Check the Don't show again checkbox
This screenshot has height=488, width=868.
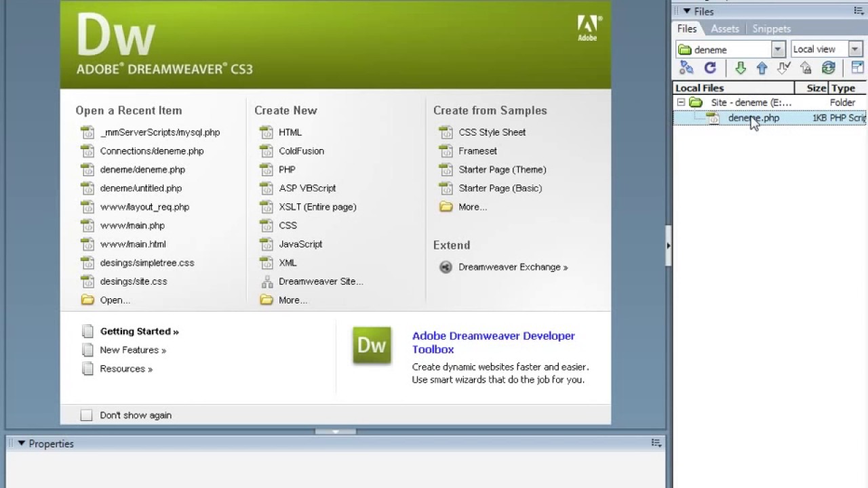[x=86, y=415]
